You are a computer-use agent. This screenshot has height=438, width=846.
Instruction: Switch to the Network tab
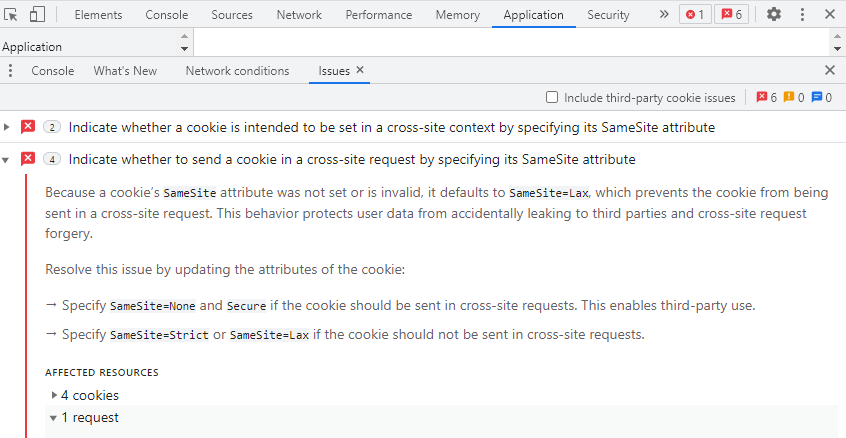click(299, 14)
